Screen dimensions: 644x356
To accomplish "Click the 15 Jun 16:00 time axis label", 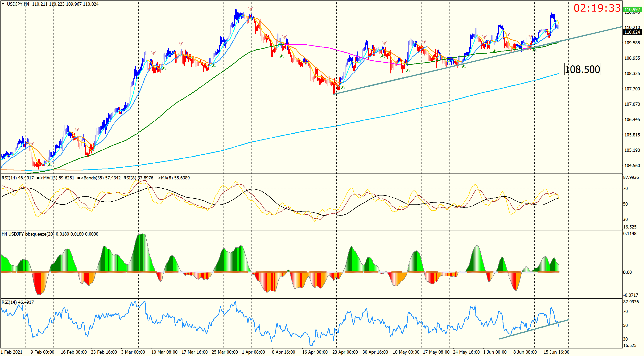I will pyautogui.click(x=556, y=352).
